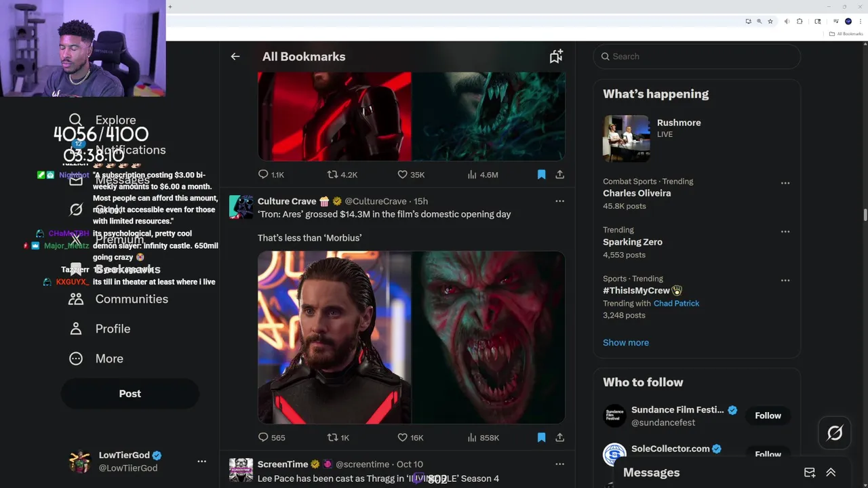This screenshot has height=488, width=868.
Task: Open Chad Patrick link
Action: pos(676,304)
